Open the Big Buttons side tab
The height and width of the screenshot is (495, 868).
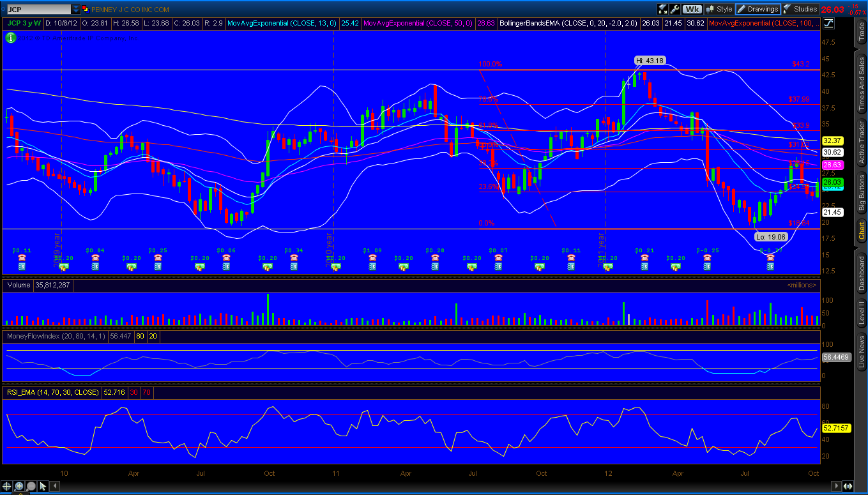click(861, 192)
